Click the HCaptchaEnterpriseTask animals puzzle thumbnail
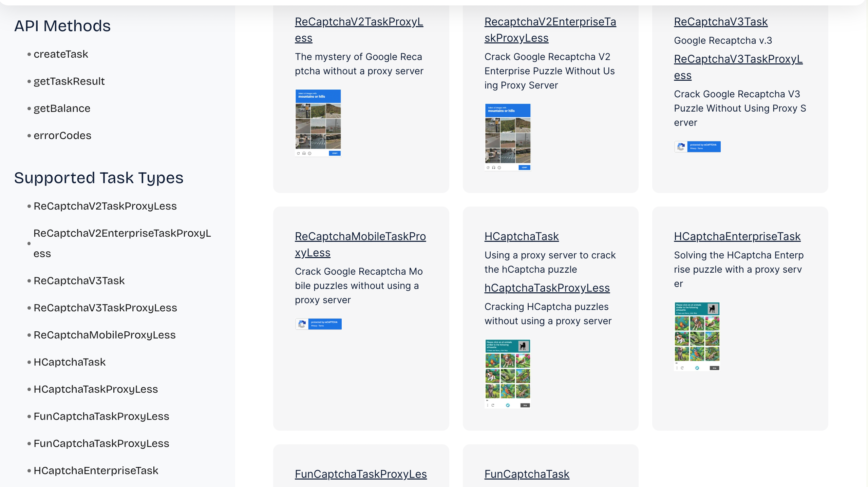868x487 pixels. tap(697, 337)
